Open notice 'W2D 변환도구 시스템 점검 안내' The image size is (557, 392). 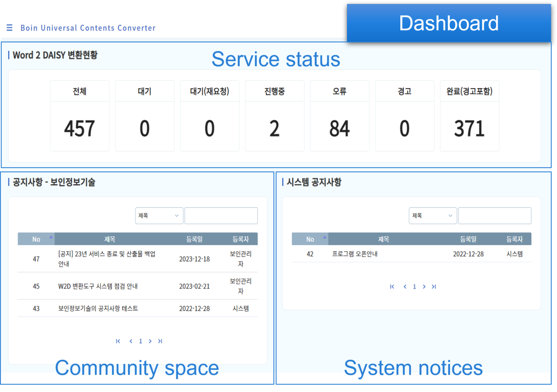point(99,286)
